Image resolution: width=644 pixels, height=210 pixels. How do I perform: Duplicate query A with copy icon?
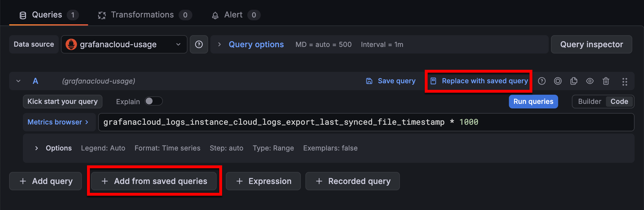(574, 81)
